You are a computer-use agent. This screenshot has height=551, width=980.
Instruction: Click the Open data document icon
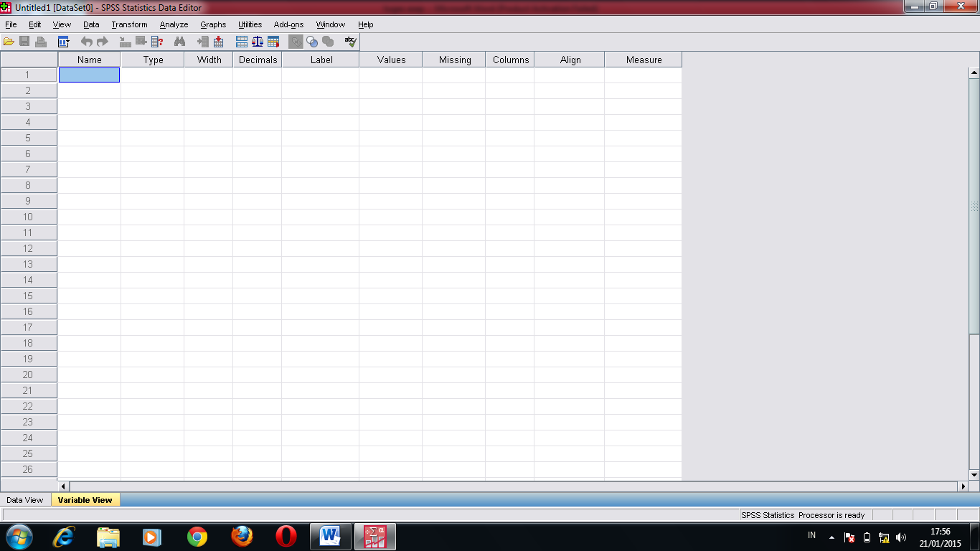pos(9,42)
